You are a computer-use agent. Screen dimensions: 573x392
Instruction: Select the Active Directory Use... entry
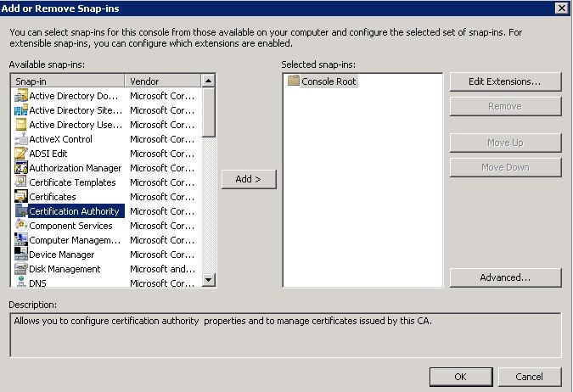point(76,125)
